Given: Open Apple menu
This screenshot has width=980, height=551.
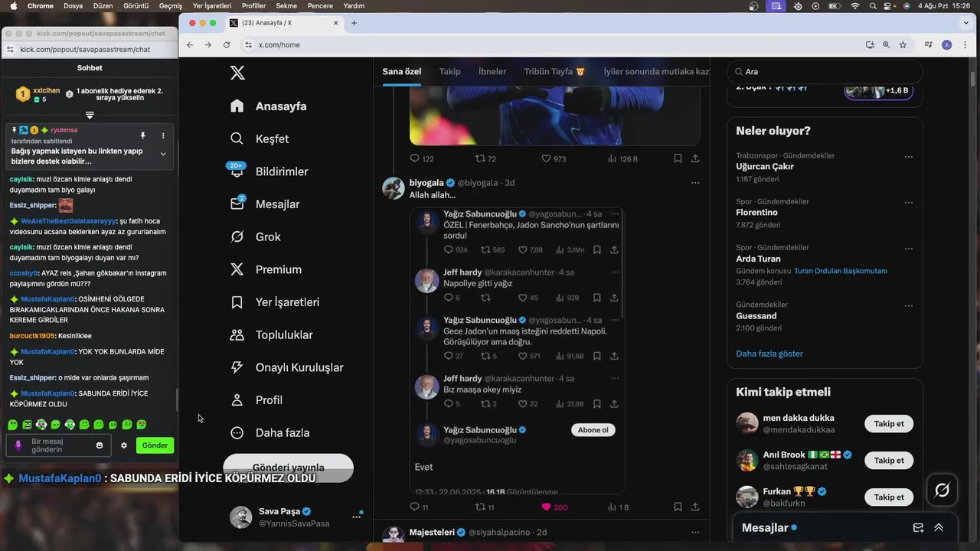Looking at the screenshot, I should [x=13, y=5].
